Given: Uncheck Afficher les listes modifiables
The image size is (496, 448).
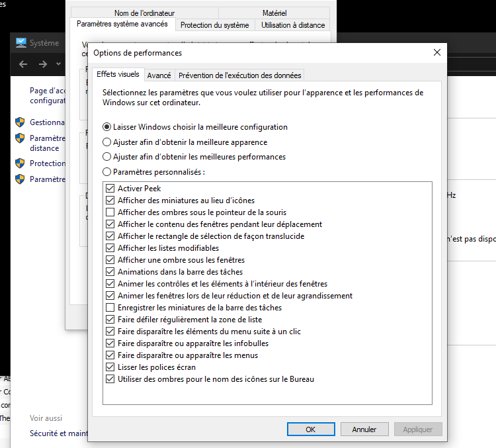Looking at the screenshot, I should [110, 248].
